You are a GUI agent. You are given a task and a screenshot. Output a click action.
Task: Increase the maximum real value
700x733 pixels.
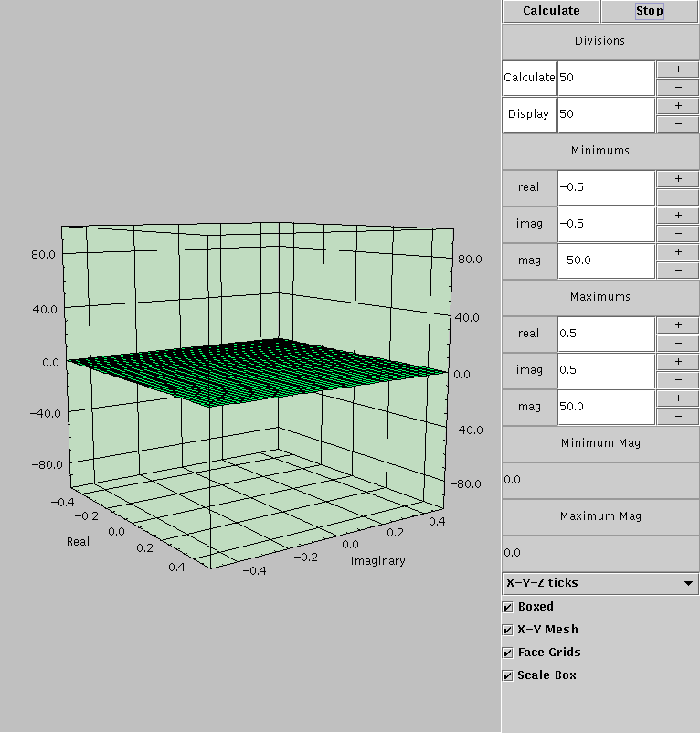pos(678,325)
